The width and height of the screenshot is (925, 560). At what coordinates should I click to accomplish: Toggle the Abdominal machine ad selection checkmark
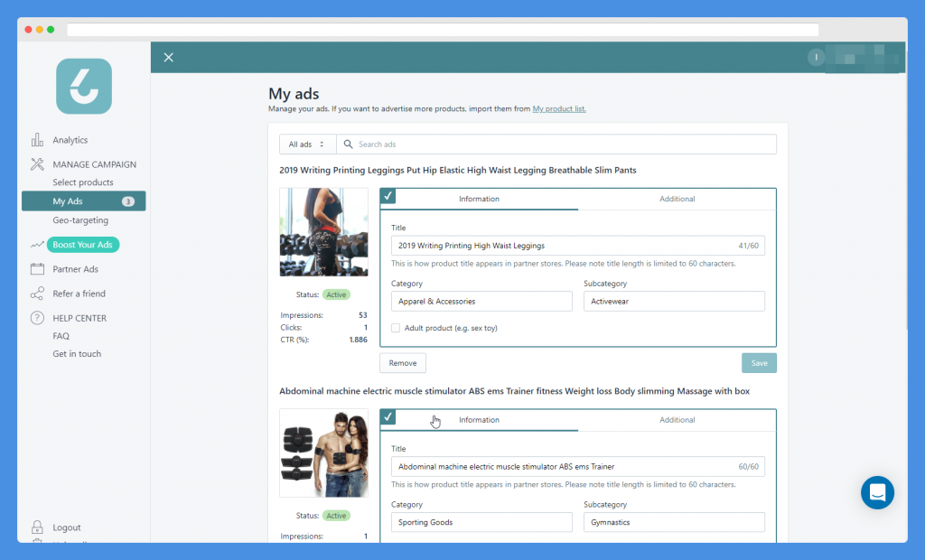(x=388, y=416)
